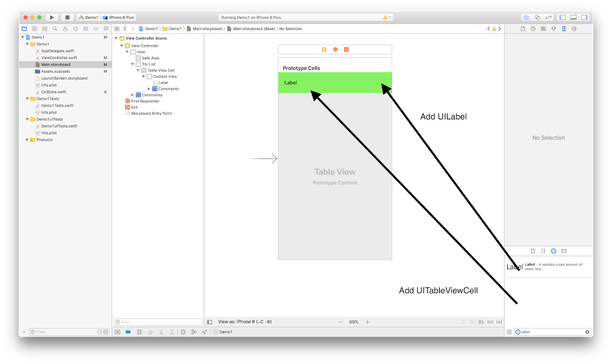Open the Report navigator icon
The height and width of the screenshot is (364, 612).
click(x=106, y=29)
